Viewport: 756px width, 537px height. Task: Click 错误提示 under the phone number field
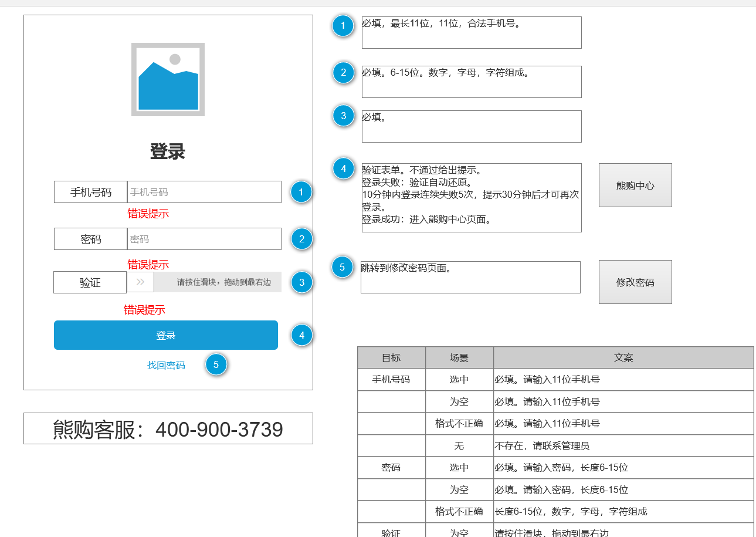click(148, 214)
